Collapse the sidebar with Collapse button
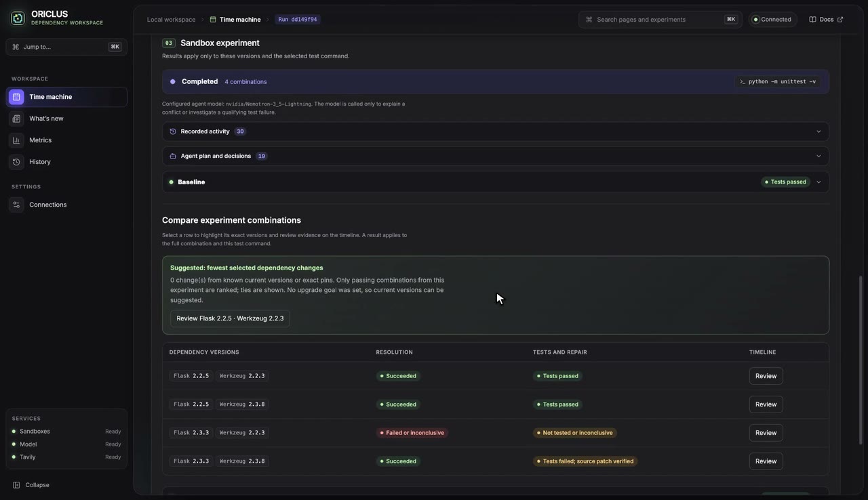Screen dimensions: 868x500 click(31, 485)
